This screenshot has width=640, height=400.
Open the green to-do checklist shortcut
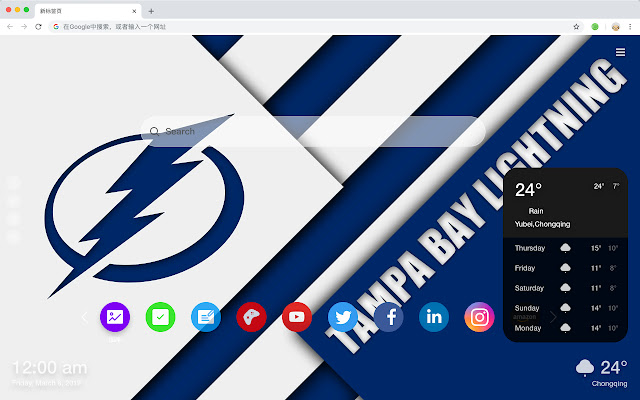pyautogui.click(x=160, y=317)
